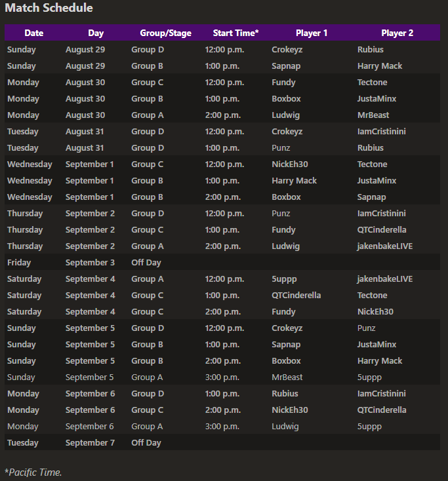Image resolution: width=448 pixels, height=481 pixels.
Task: Click the Player 2 column header
Action: [x=397, y=33]
